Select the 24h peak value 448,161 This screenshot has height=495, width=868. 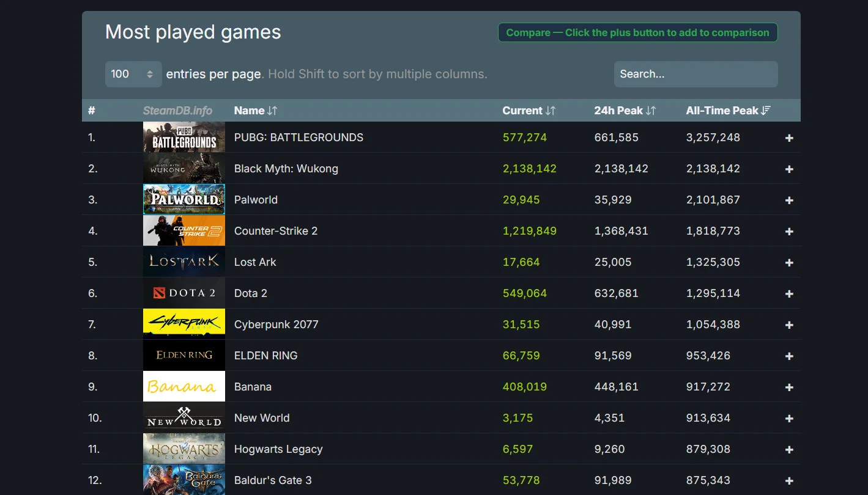coord(617,387)
